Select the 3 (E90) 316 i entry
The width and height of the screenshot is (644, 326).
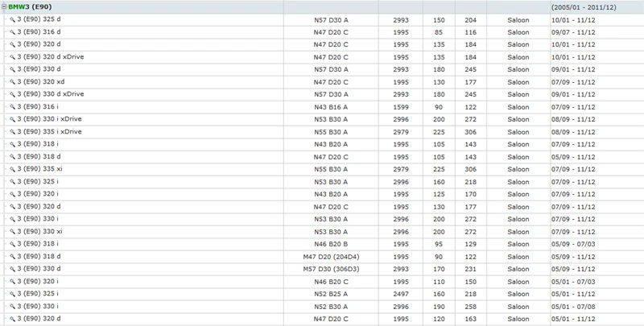pos(38,107)
